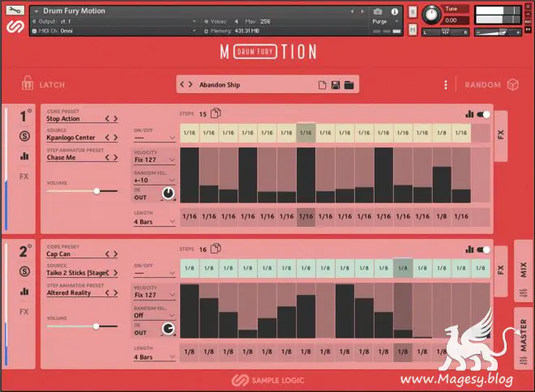Image resolution: width=535 pixels, height=392 pixels.
Task: Toggle first 1/16 step in core 1
Action: point(190,133)
